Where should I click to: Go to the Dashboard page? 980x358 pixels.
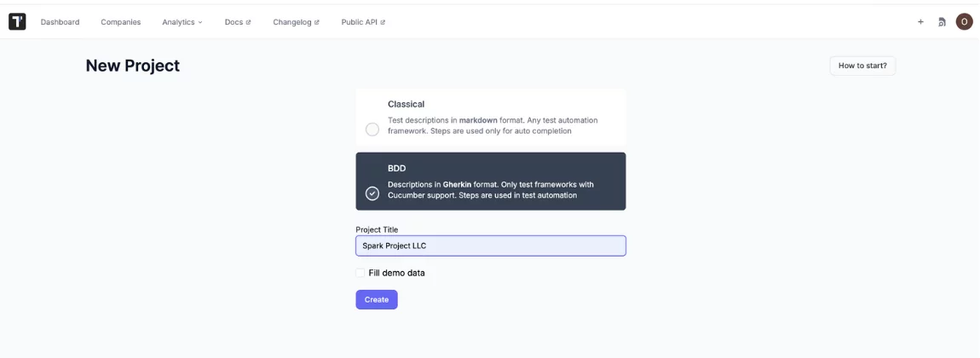point(60,22)
